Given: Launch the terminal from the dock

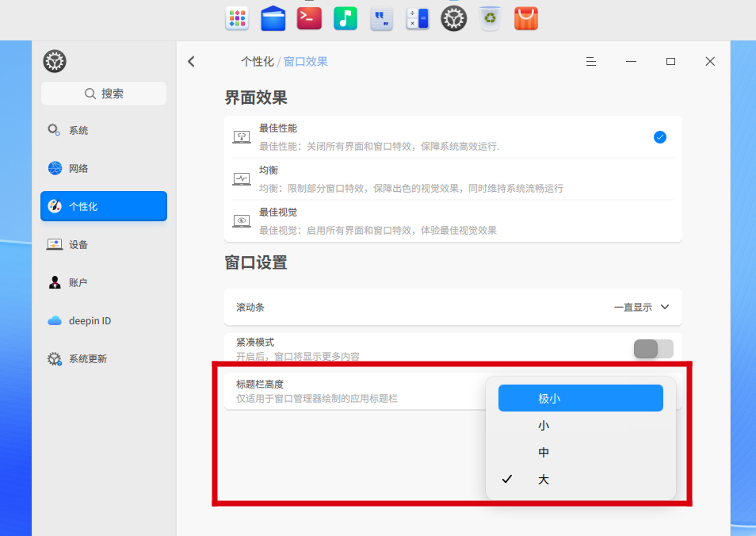Looking at the screenshot, I should (x=309, y=19).
